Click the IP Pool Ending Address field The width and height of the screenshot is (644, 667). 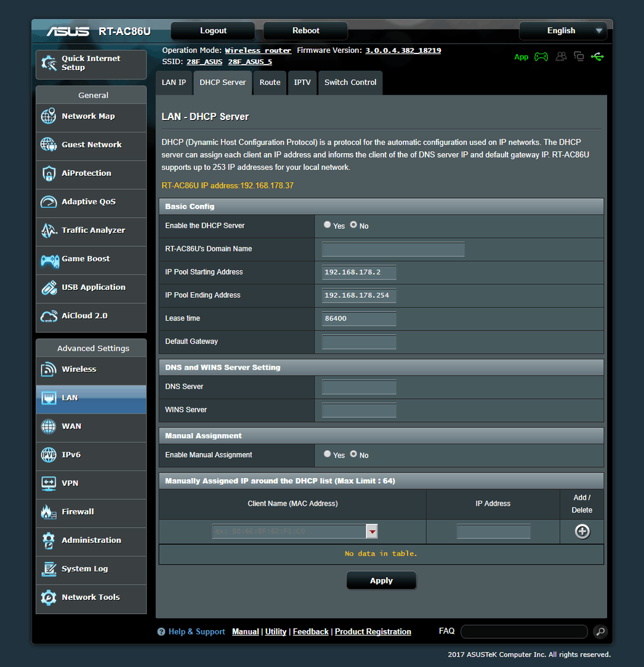coord(359,295)
